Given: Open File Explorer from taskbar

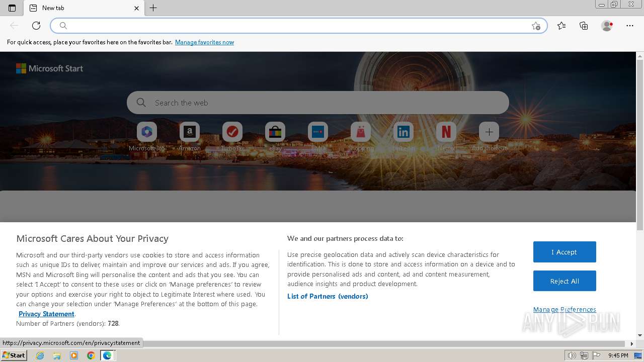Looking at the screenshot, I should tap(57, 355).
